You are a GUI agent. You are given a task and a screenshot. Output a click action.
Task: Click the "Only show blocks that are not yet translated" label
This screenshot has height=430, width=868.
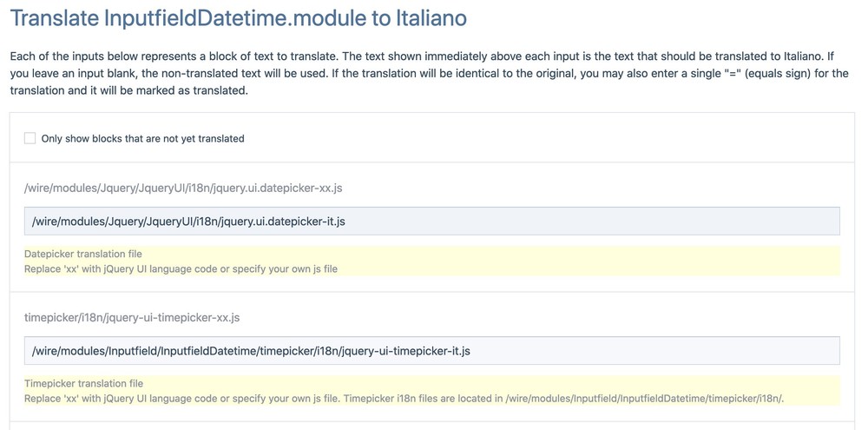[143, 139]
